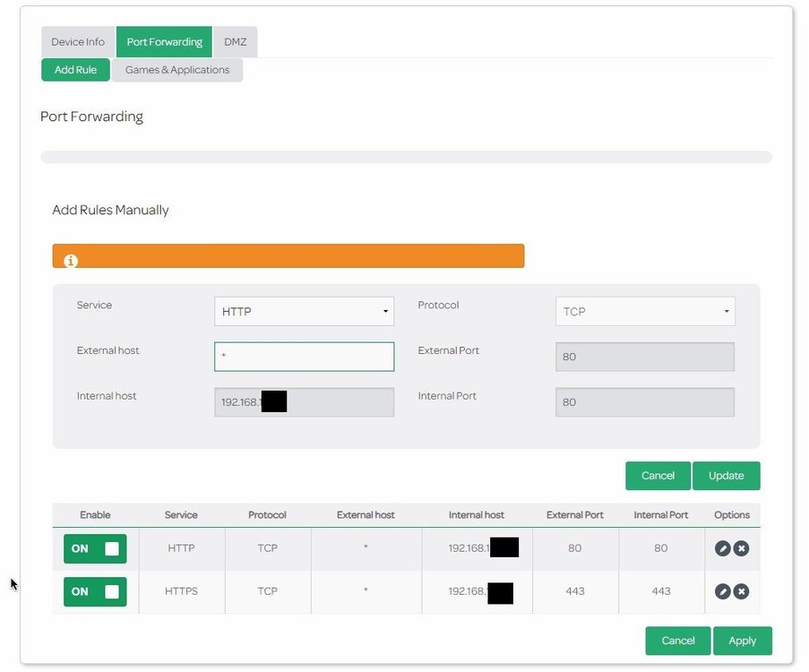Click the Enable column header
This screenshot has height=672, width=809.
click(x=95, y=514)
